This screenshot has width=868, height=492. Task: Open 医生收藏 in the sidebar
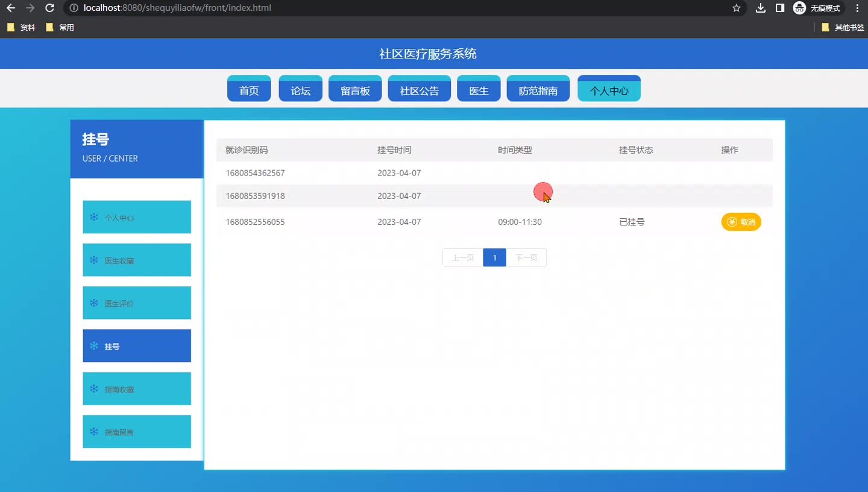tap(137, 260)
